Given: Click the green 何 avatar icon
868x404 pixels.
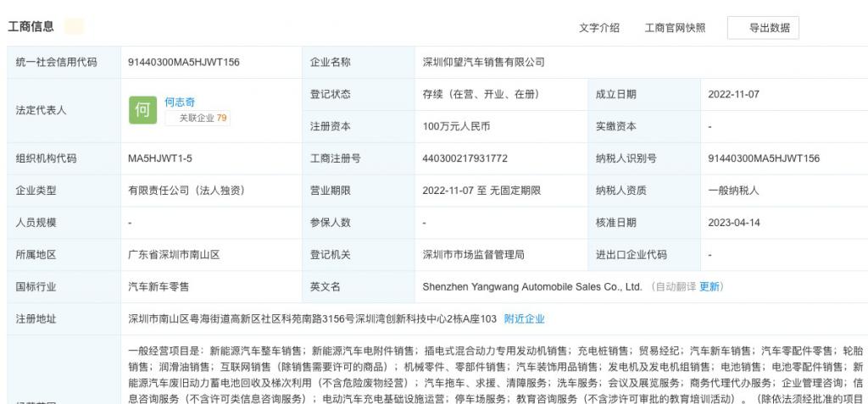Looking at the screenshot, I should pyautogui.click(x=143, y=110).
